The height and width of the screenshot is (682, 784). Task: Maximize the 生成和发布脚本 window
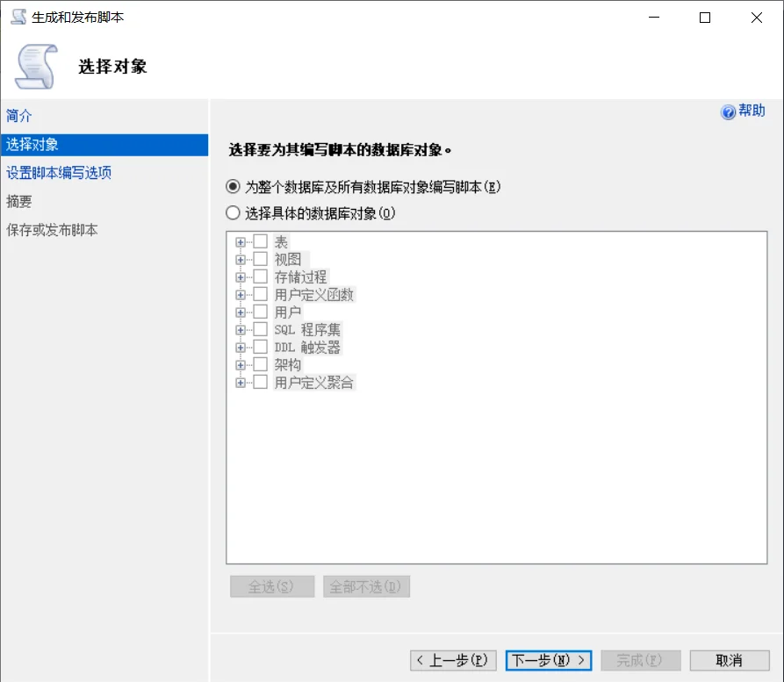point(705,18)
